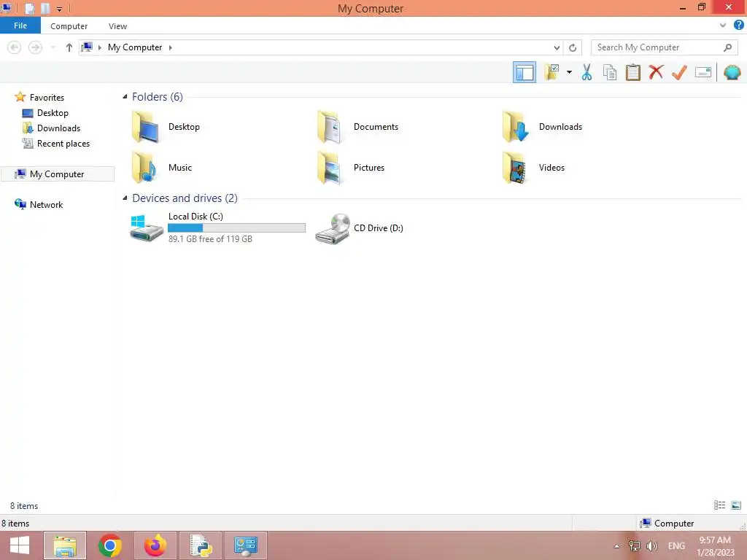Select Desktop under Favorites
This screenshot has height=560, width=747.
(x=53, y=113)
